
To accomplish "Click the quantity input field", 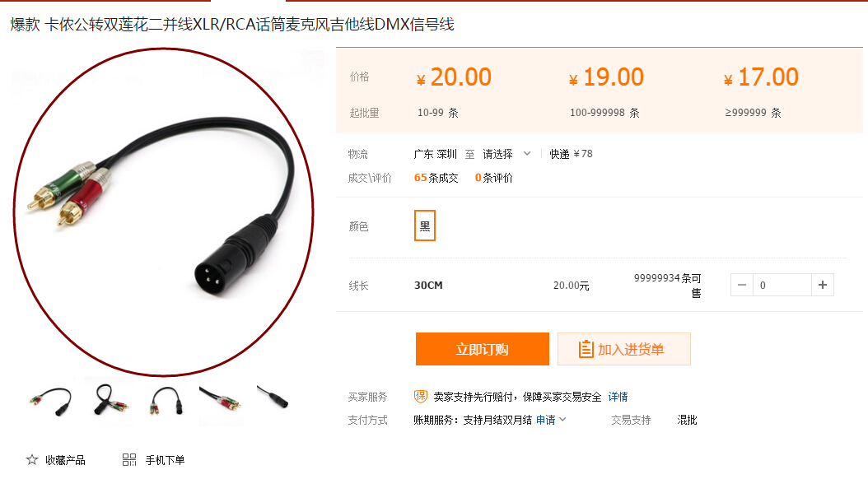I will (782, 285).
